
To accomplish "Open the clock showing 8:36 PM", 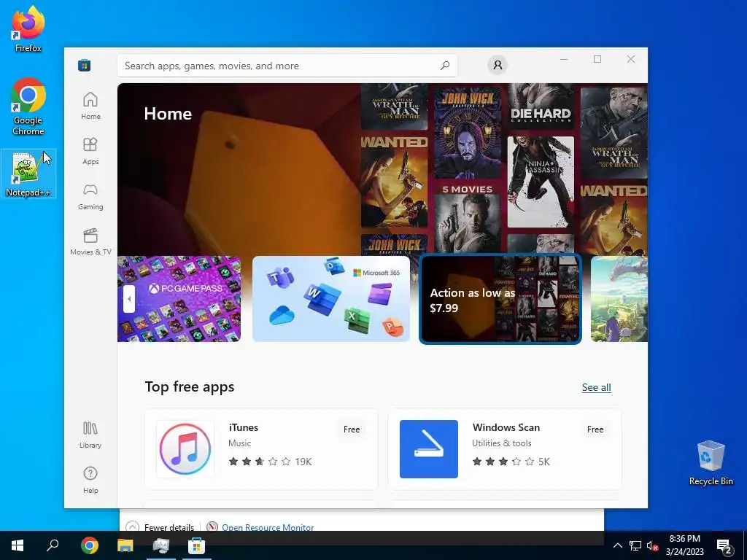I will (x=684, y=545).
